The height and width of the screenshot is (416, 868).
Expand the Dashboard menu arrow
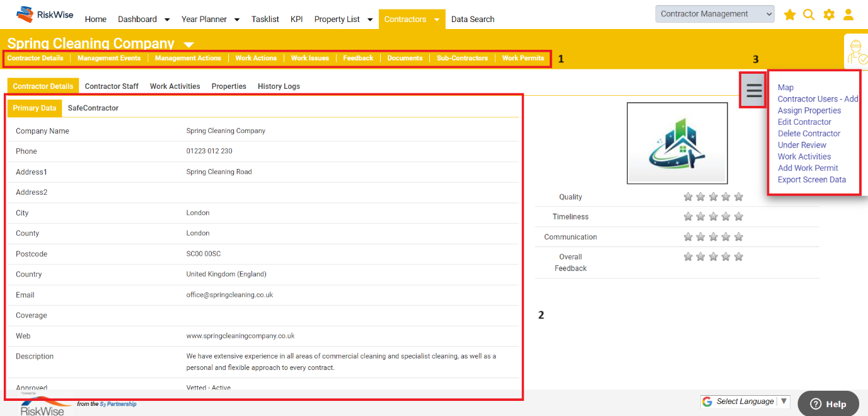[167, 20]
